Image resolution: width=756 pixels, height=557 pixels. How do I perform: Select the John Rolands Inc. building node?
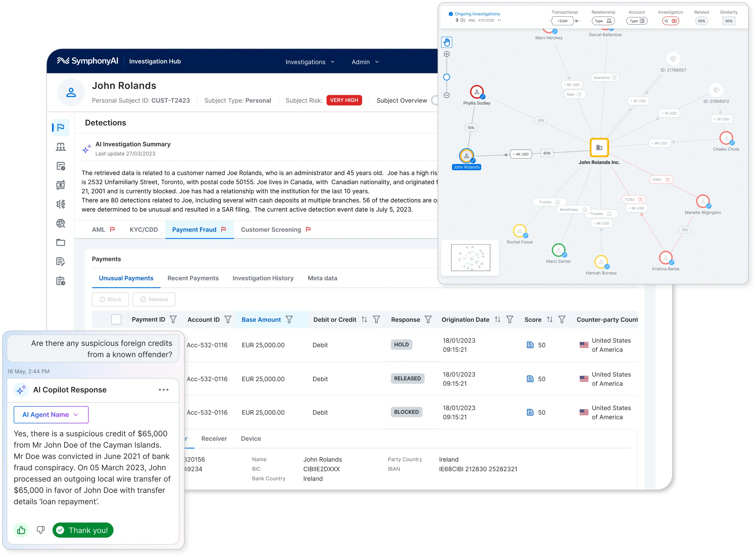[599, 147]
